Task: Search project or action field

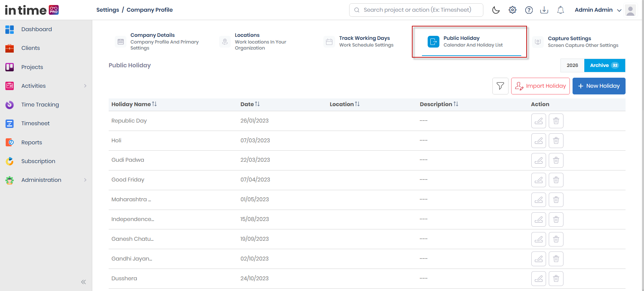Action: click(x=416, y=10)
